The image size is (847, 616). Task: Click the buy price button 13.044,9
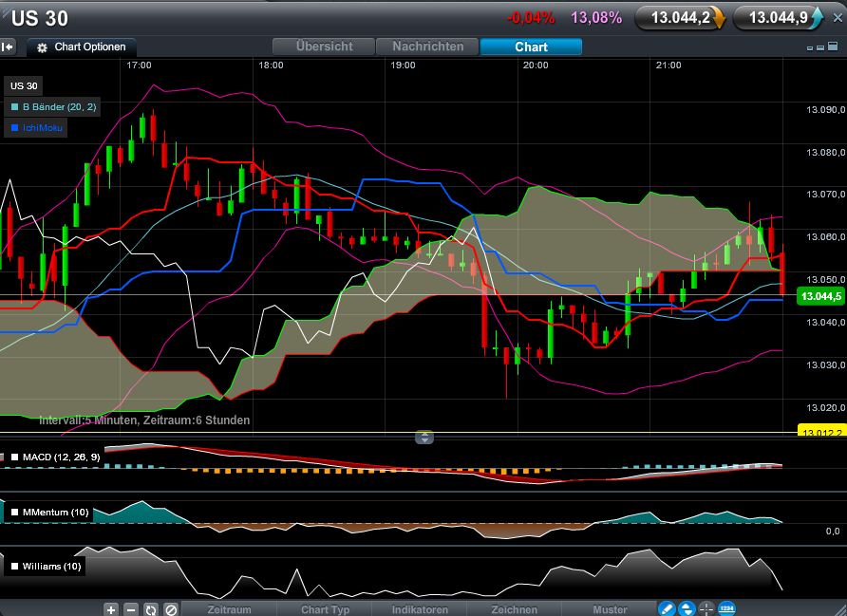779,18
